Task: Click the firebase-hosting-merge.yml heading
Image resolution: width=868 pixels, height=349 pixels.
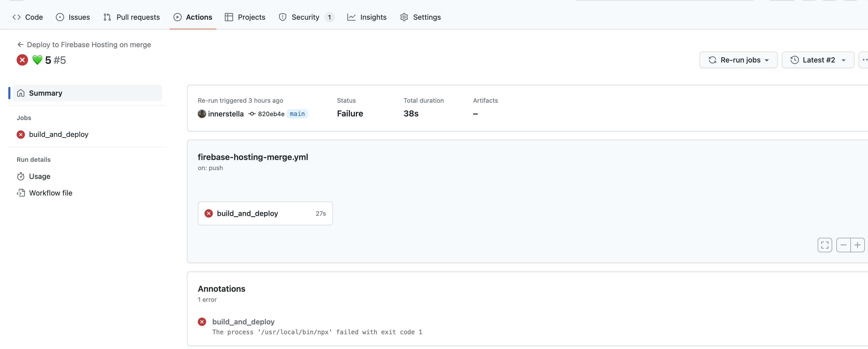Action: tap(253, 157)
